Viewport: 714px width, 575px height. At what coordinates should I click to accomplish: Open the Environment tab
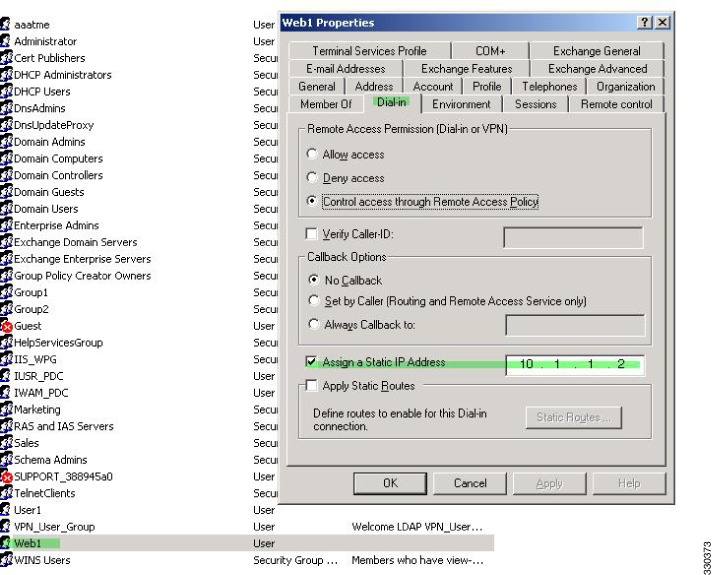click(461, 104)
